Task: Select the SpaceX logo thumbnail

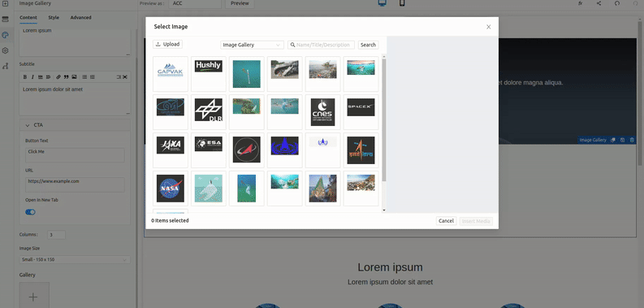Action: coord(361,112)
